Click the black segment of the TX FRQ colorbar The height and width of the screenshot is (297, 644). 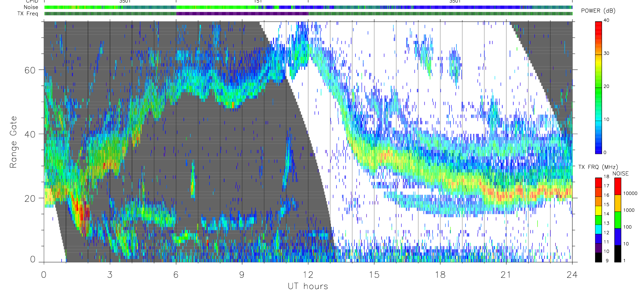(599, 258)
